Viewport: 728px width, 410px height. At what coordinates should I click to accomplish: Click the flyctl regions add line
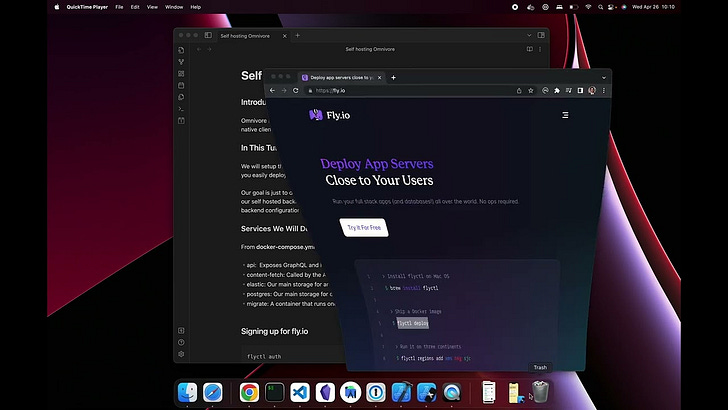pyautogui.click(x=434, y=358)
